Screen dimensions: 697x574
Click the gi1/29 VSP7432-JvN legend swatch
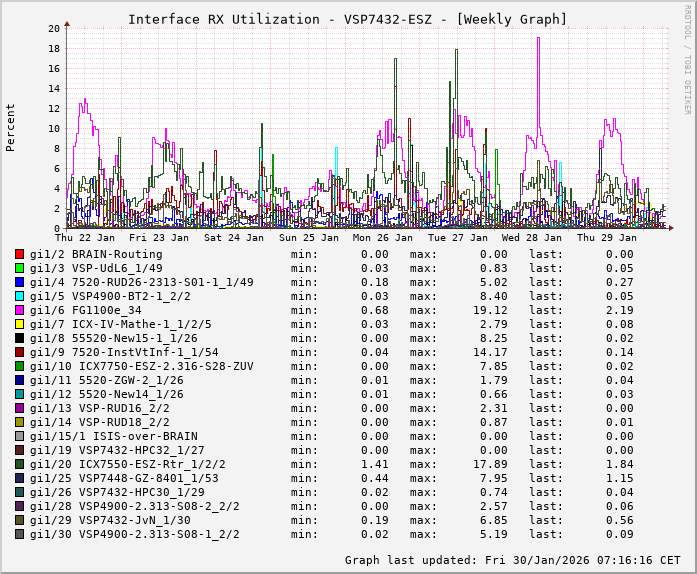tap(20, 521)
